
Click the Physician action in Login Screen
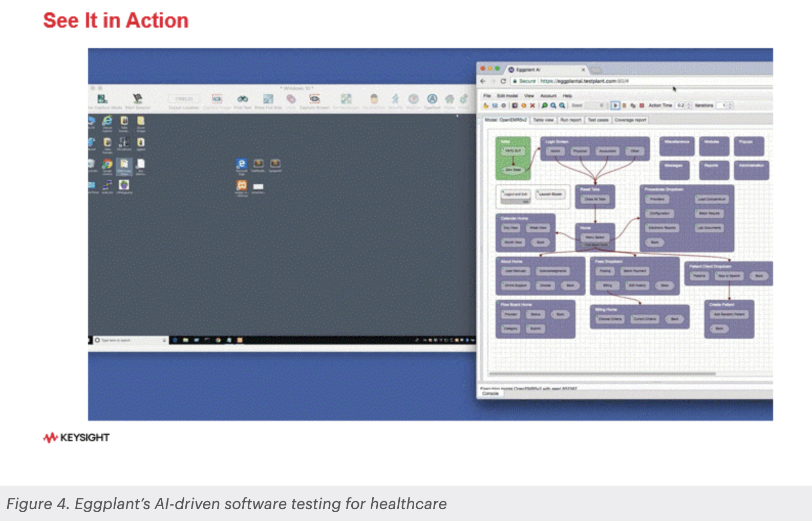(580, 151)
